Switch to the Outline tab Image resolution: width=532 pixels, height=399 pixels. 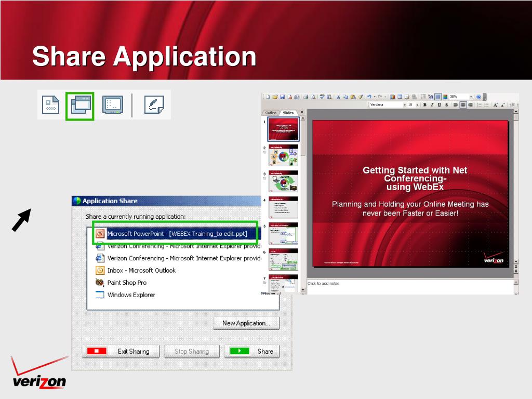270,113
